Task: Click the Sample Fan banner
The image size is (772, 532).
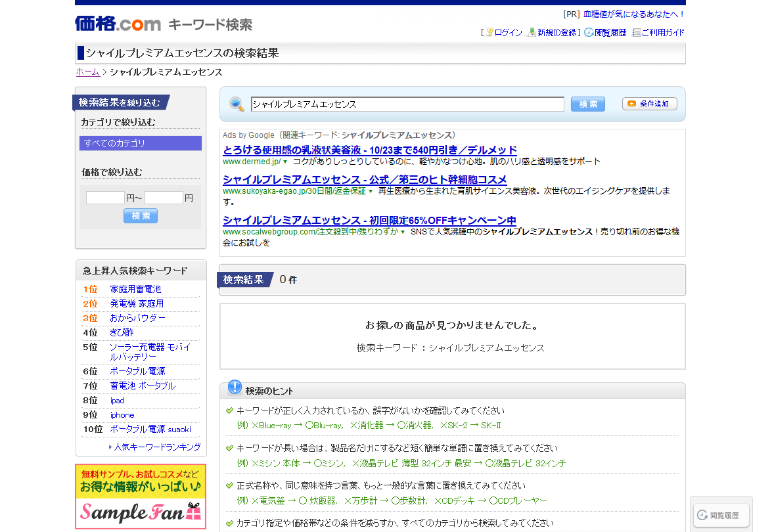Action: tap(141, 497)
